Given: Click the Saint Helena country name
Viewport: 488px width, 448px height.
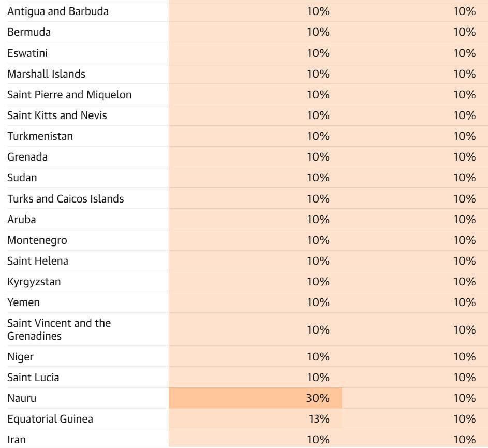Looking at the screenshot, I should point(38,261).
